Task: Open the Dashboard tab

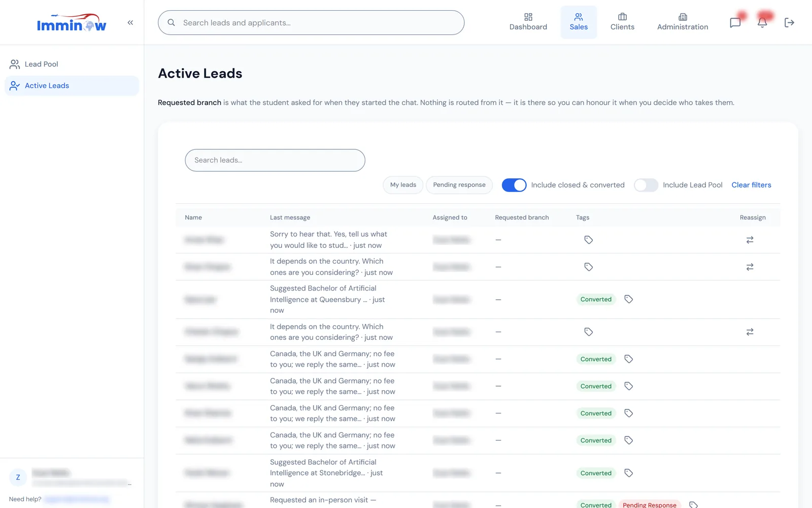Action: click(x=528, y=22)
